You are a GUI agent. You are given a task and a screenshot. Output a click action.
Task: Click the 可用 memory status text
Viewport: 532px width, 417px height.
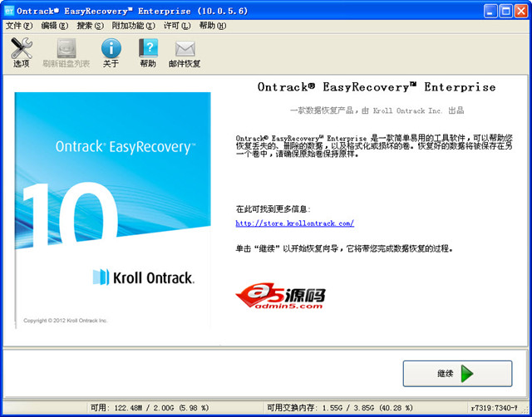point(150,408)
